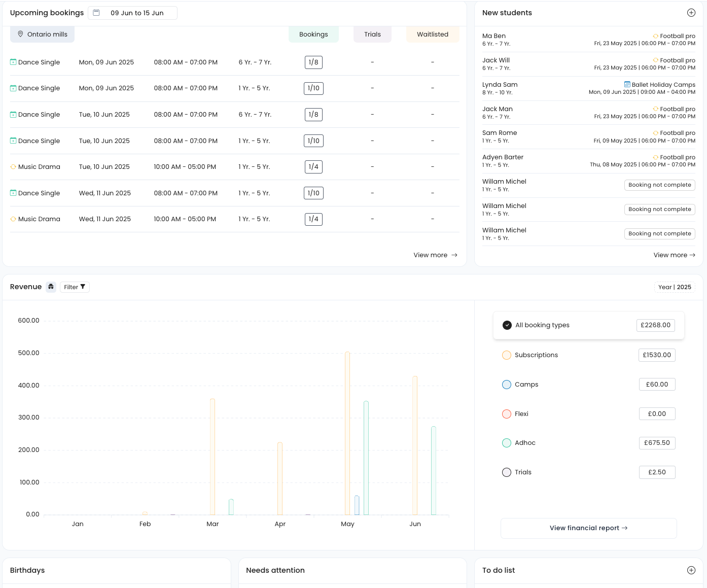Image resolution: width=707 pixels, height=588 pixels.
Task: Click the Trials column tab
Action: click(x=372, y=34)
